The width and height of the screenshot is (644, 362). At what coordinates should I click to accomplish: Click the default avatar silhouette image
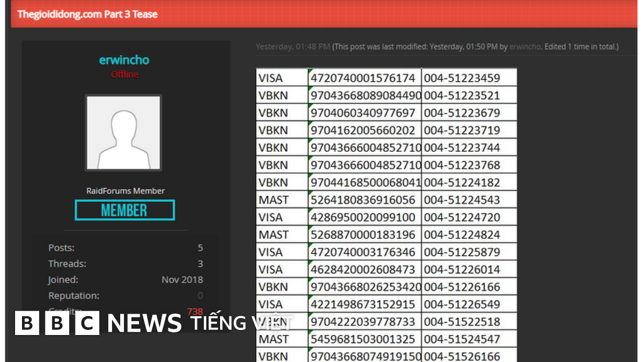pos(123,133)
